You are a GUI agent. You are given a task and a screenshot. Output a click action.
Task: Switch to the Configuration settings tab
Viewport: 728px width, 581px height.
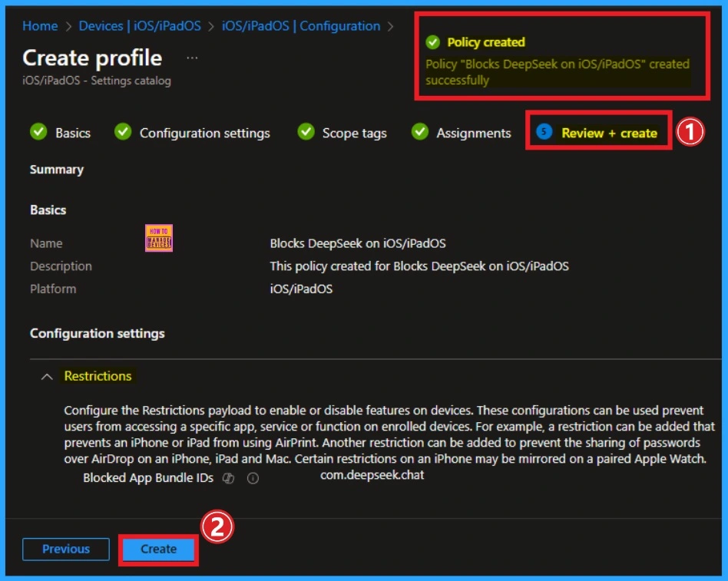[205, 134]
